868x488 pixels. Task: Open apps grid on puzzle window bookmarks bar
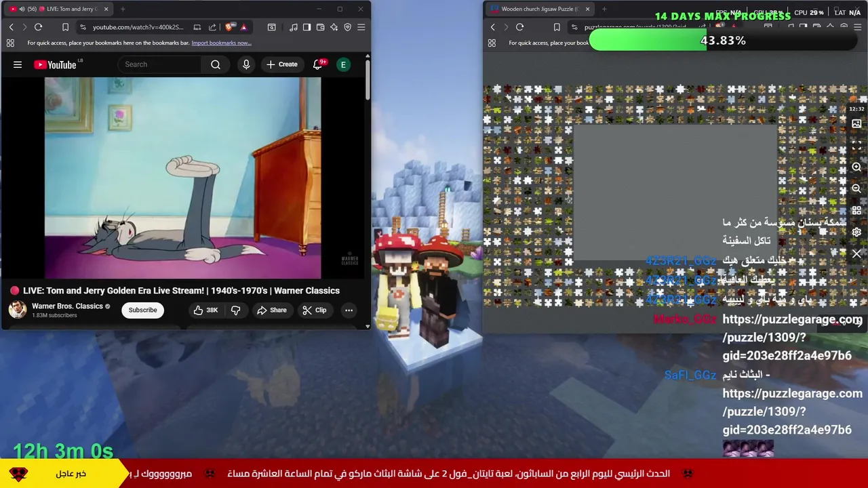[x=492, y=43]
